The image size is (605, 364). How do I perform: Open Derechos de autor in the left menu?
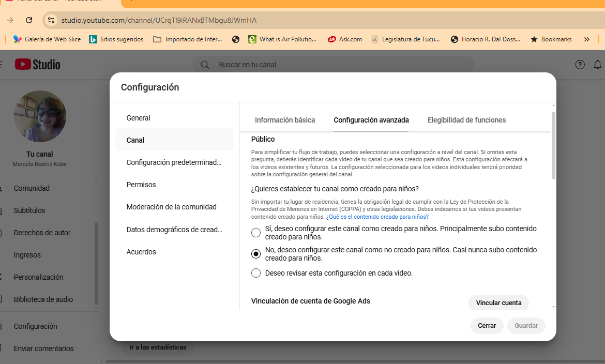[42, 233]
